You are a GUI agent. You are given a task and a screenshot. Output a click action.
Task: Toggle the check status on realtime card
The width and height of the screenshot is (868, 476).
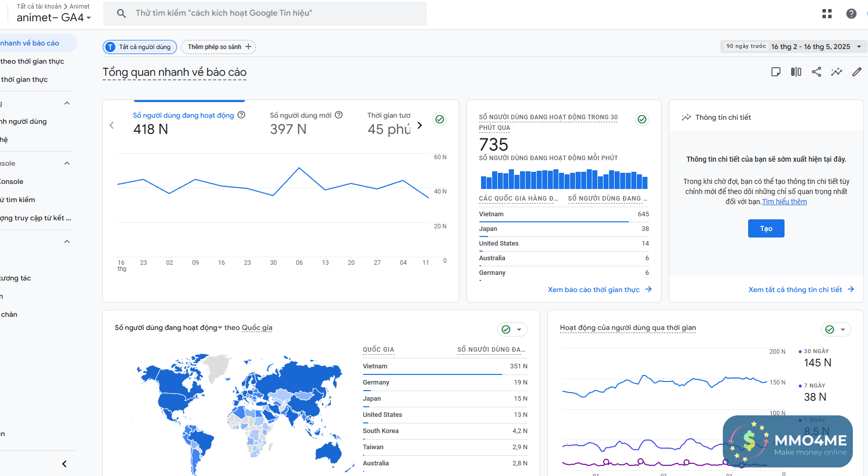click(x=642, y=119)
